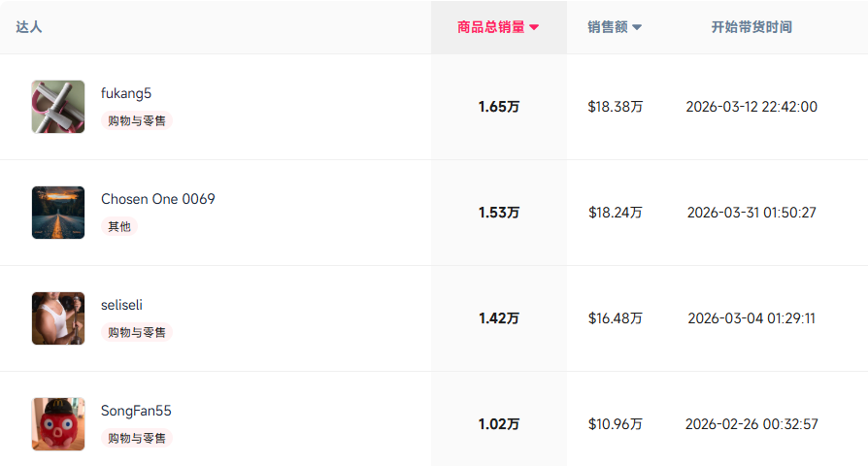This screenshot has width=868, height=466.
Task: Open SongFan55 avatar picture
Action: coord(58,424)
